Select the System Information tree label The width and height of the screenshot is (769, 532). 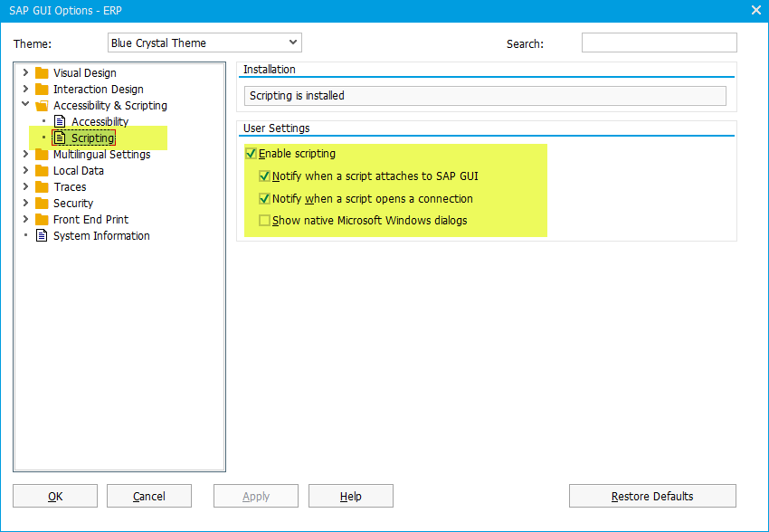101,236
